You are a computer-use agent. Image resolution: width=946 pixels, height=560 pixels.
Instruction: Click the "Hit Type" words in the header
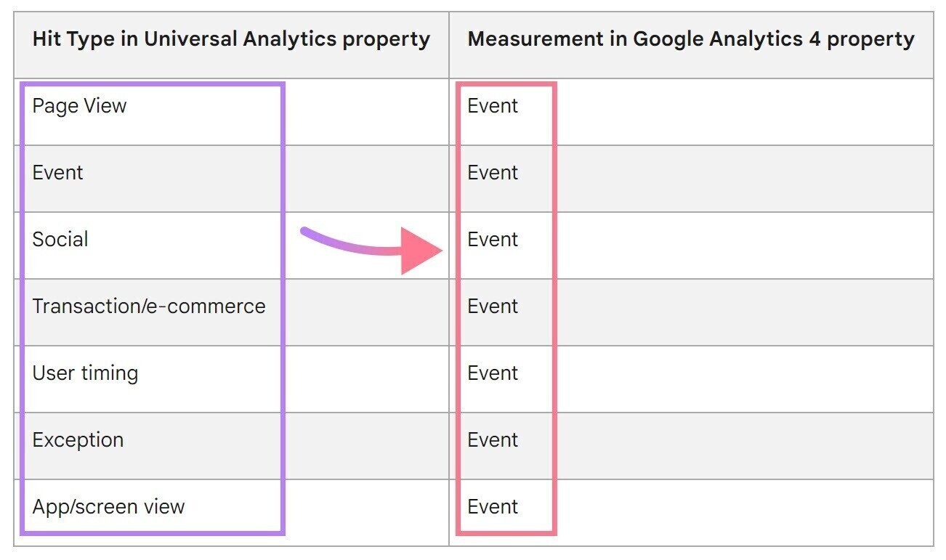(x=68, y=39)
